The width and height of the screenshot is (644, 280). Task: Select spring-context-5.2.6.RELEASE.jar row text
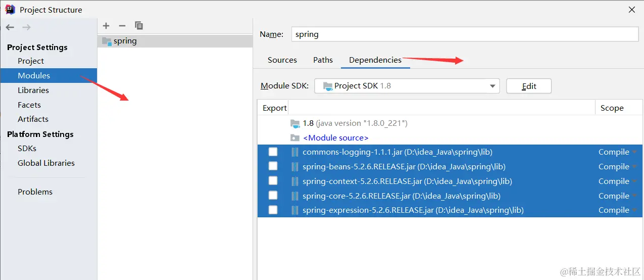pos(407,181)
